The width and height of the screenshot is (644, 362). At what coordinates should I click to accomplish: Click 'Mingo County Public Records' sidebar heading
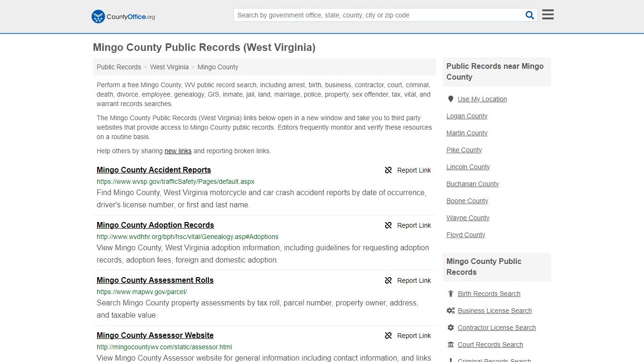tap(484, 267)
